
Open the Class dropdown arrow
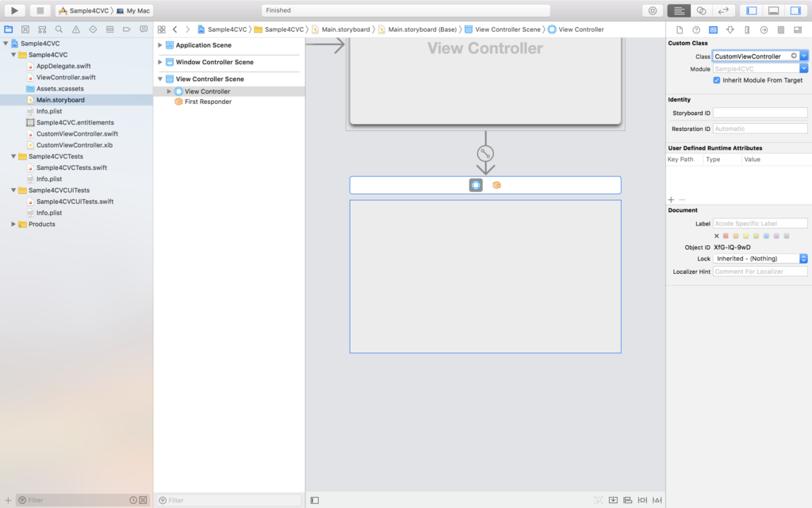(x=804, y=56)
